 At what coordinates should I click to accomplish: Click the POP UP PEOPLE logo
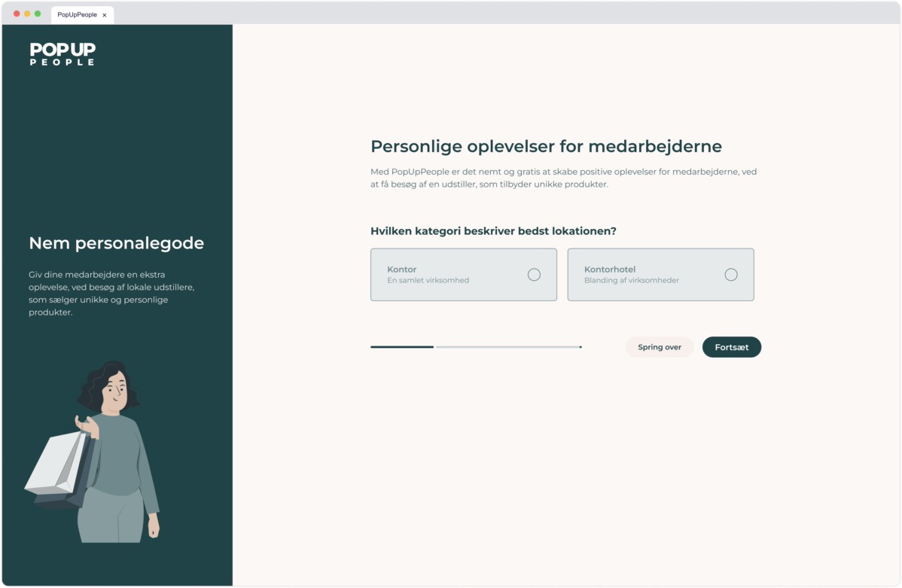click(62, 53)
